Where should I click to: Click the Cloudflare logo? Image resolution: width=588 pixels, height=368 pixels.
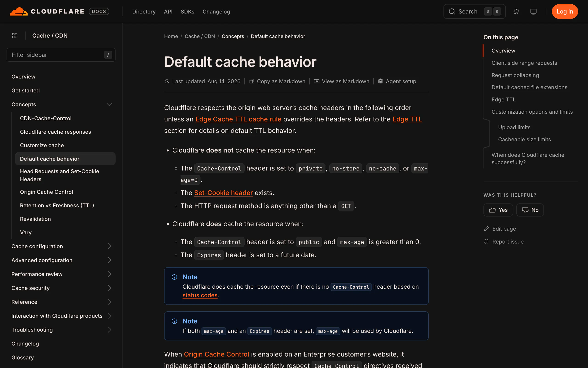coord(47,11)
